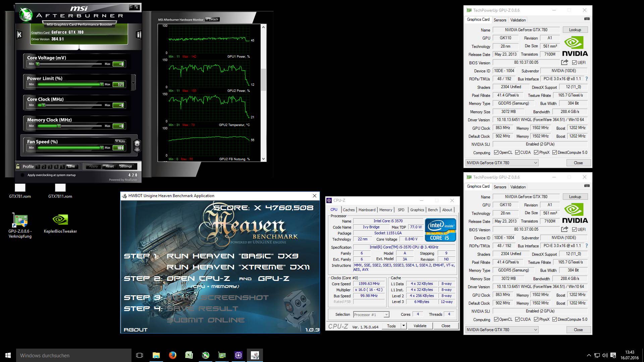The width and height of the screenshot is (644, 362).
Task: Toggle OpenCL checkbox in bottom GPU-Z
Action: (496, 319)
